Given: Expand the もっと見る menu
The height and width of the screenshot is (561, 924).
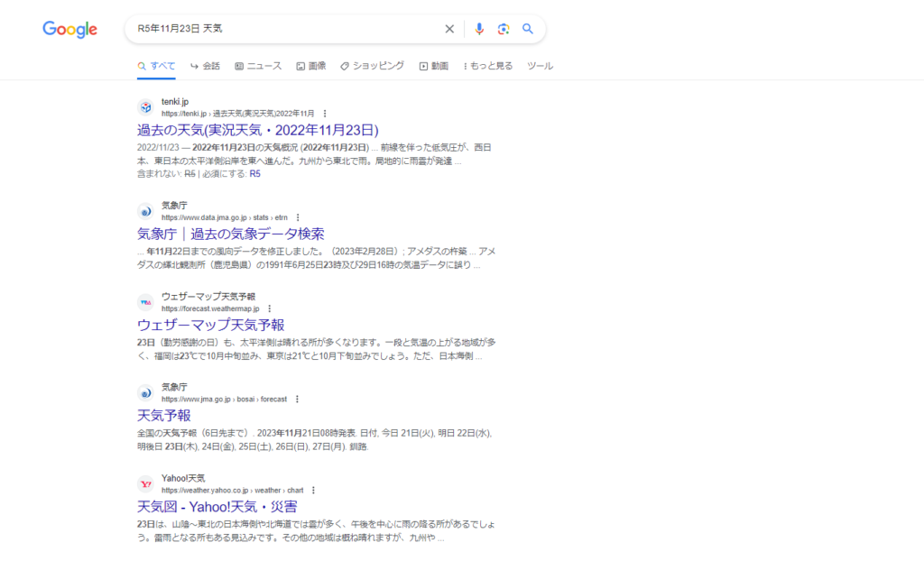Looking at the screenshot, I should pos(488,66).
